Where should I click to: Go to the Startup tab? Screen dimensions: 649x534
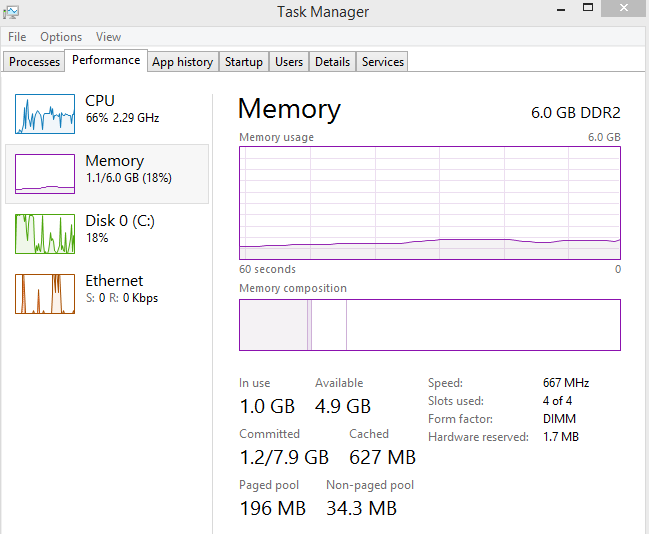coord(243,62)
